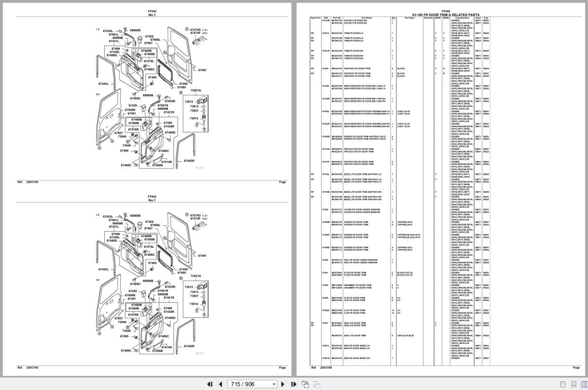Switch to single page view
588x390 pixels.
pos(563,384)
